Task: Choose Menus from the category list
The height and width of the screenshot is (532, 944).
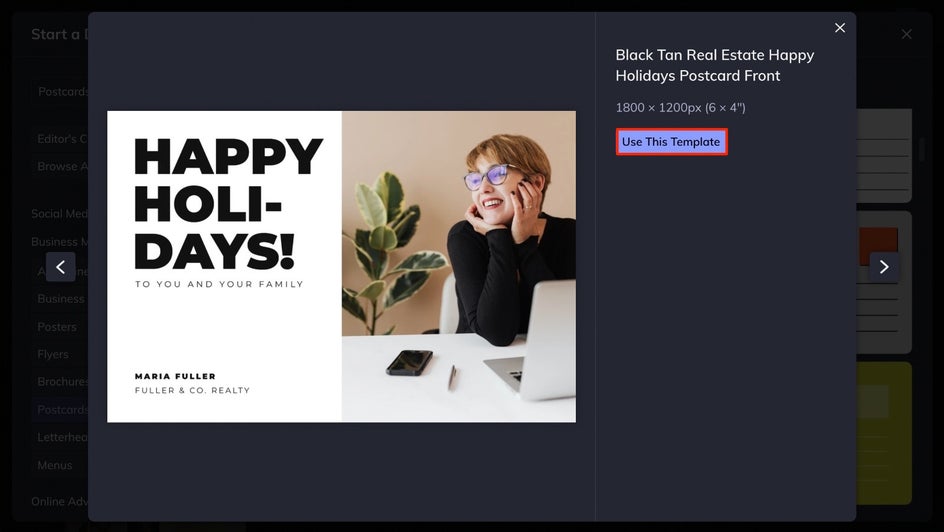Action: click(x=55, y=465)
